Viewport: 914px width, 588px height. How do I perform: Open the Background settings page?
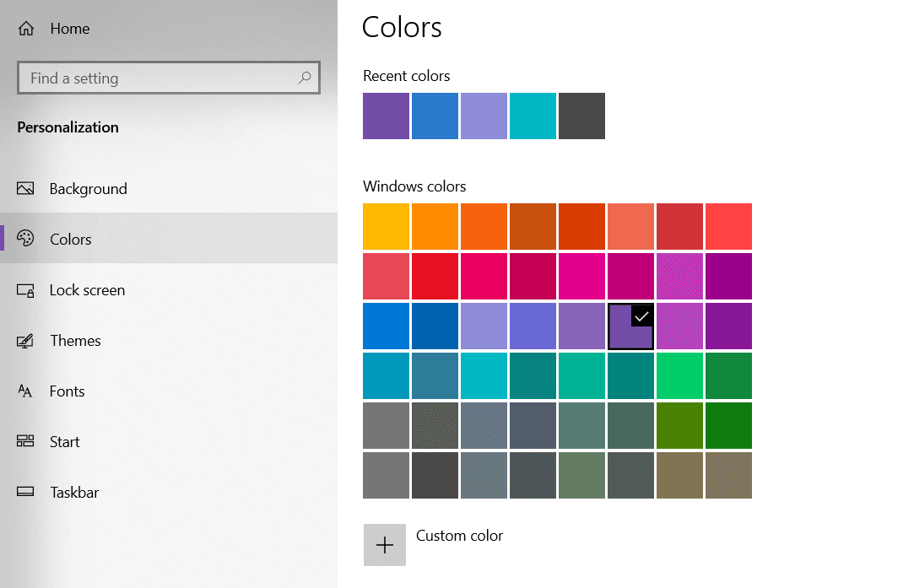pos(169,188)
